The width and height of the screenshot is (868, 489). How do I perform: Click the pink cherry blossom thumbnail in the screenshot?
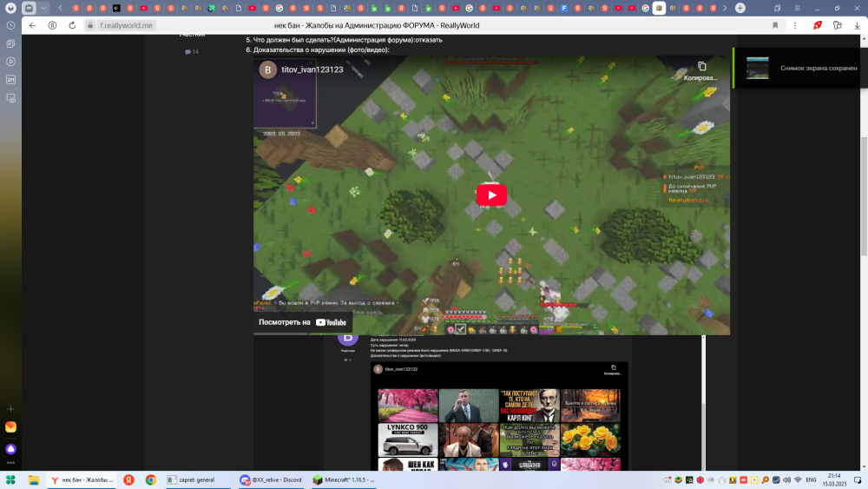click(x=408, y=406)
